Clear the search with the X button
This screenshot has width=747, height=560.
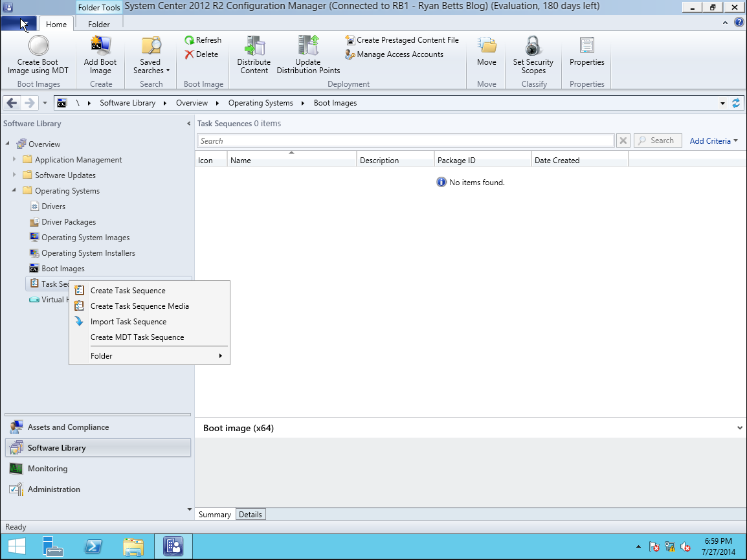(x=623, y=140)
